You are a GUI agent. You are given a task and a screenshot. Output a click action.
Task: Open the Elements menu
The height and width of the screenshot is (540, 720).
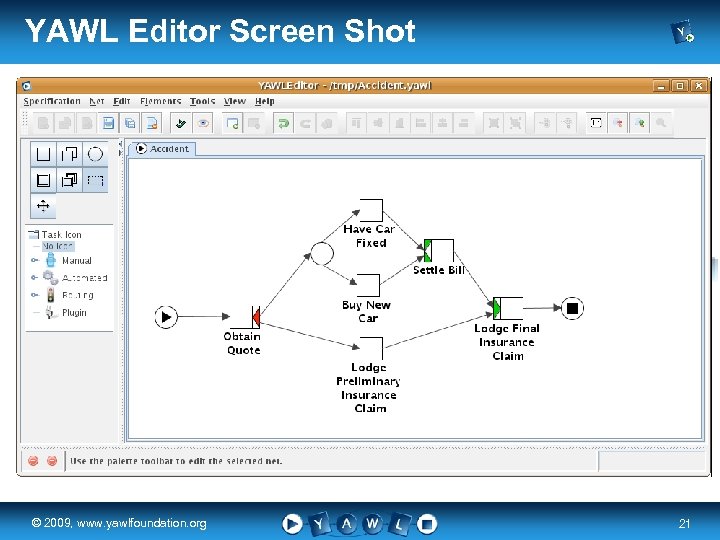(x=160, y=101)
